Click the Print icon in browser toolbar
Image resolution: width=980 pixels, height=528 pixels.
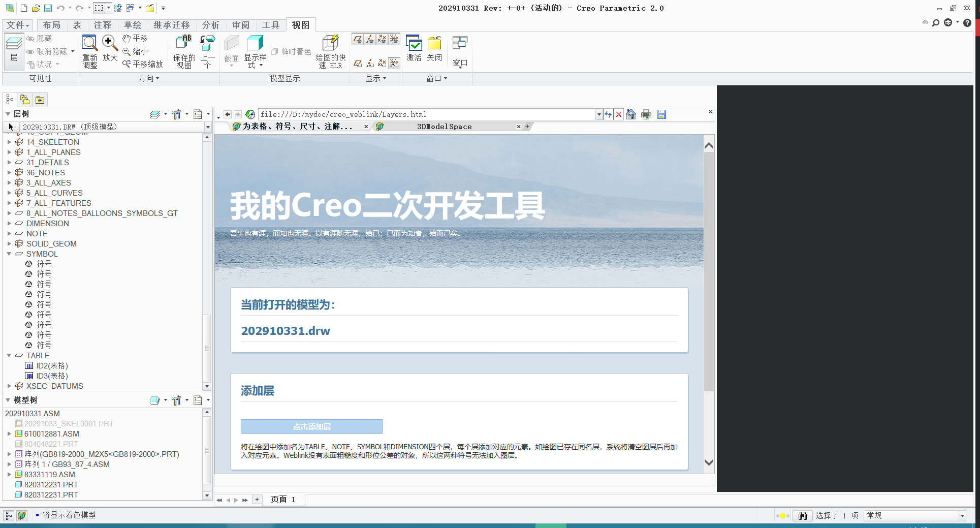[x=646, y=114]
